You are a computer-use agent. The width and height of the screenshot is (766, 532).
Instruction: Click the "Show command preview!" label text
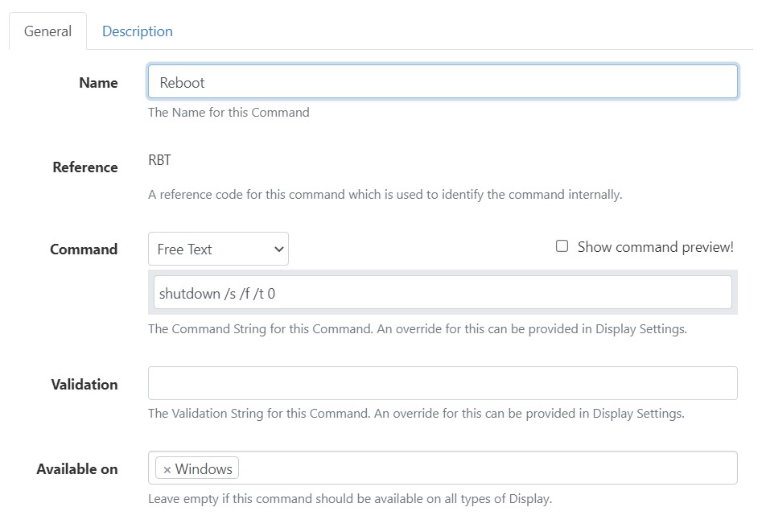tap(655, 247)
